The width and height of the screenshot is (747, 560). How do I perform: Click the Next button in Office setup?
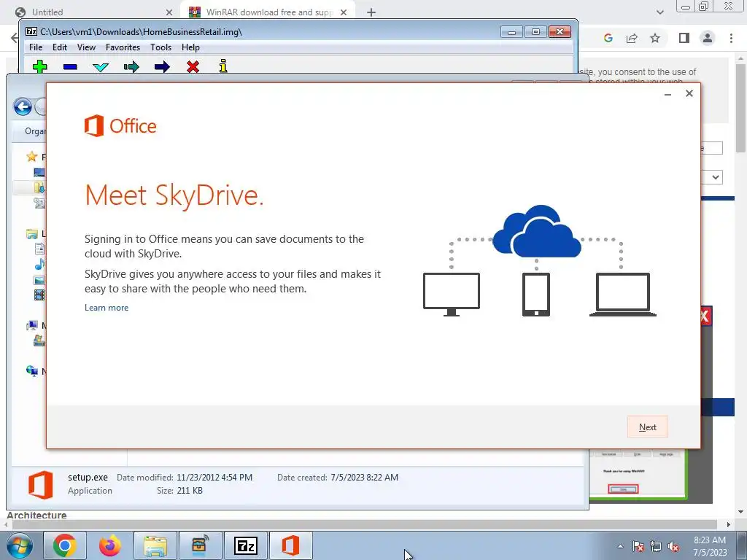coord(647,427)
